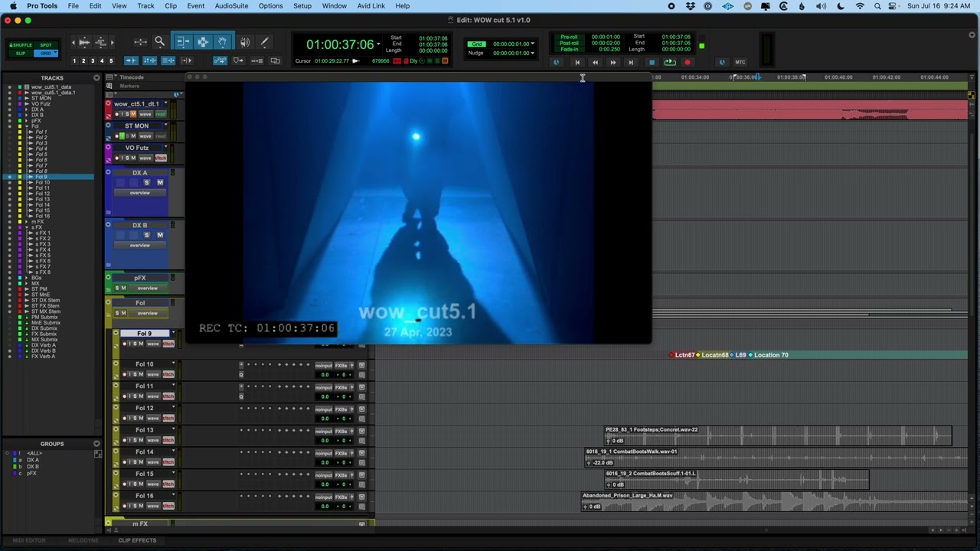Open the Clip menu
This screenshot has height=551, width=980.
[x=171, y=5]
